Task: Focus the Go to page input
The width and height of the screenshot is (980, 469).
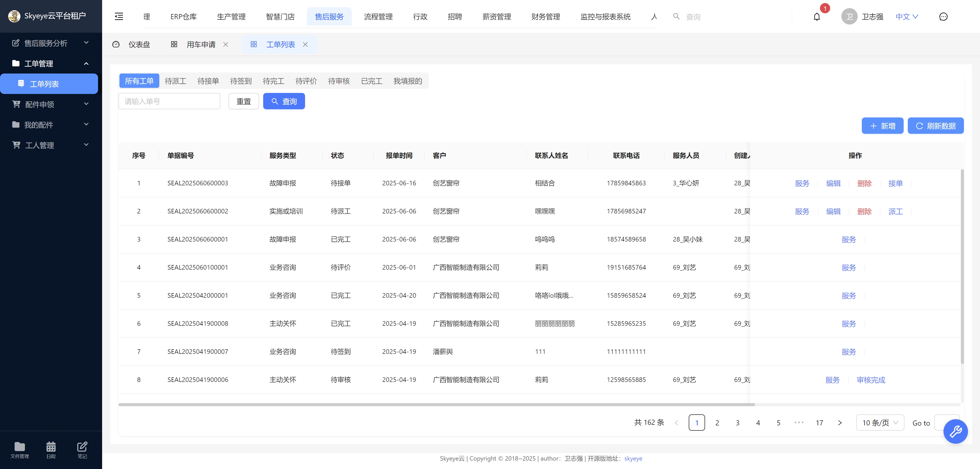Action: 947,423
